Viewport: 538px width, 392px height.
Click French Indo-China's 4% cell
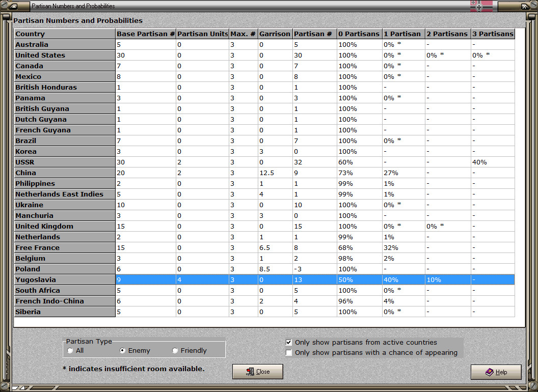(x=404, y=301)
